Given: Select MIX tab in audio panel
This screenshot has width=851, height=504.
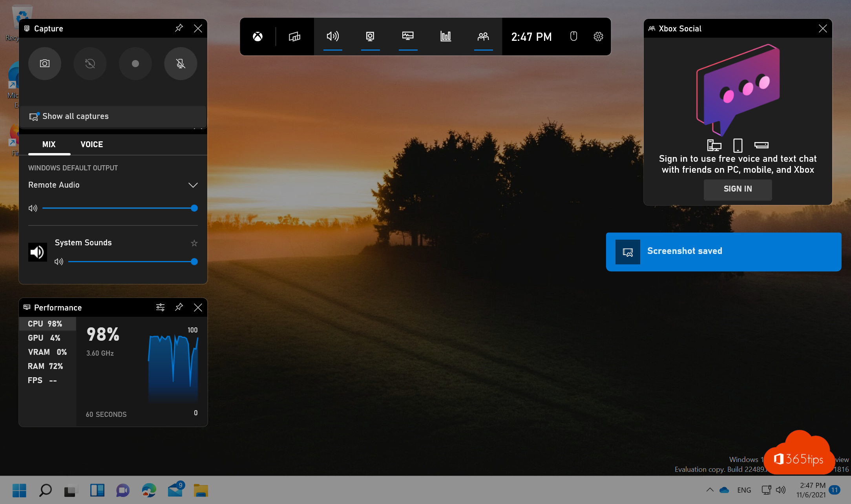Looking at the screenshot, I should click(49, 144).
